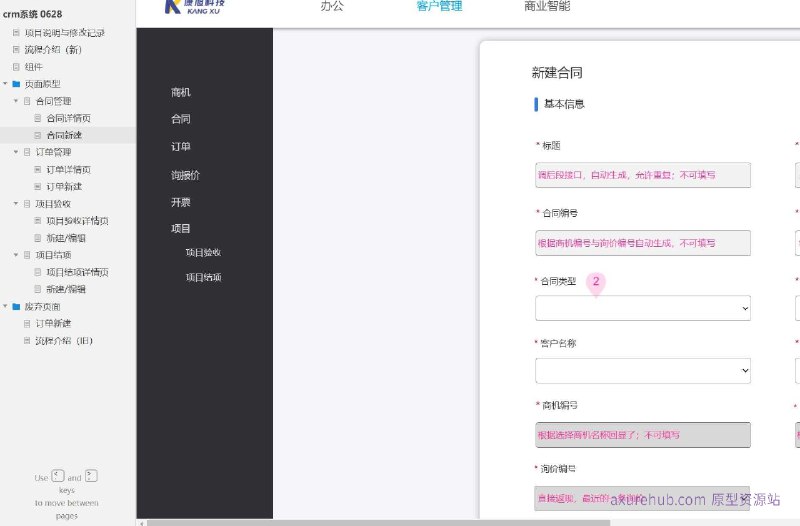
Task: Open 新建/编辑 under 项目验收
Action: pyautogui.click(x=66, y=238)
